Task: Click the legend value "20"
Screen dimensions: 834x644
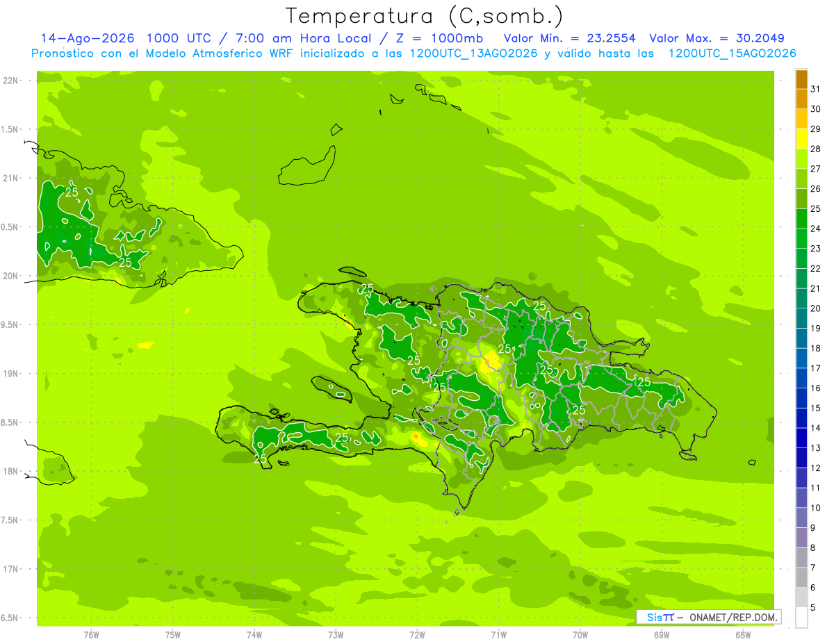Action: pos(815,308)
